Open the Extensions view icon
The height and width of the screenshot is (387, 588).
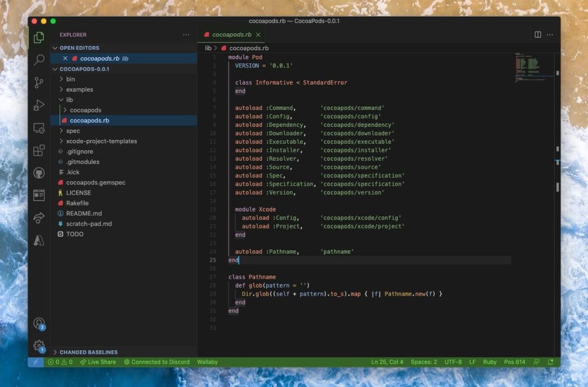(39, 150)
